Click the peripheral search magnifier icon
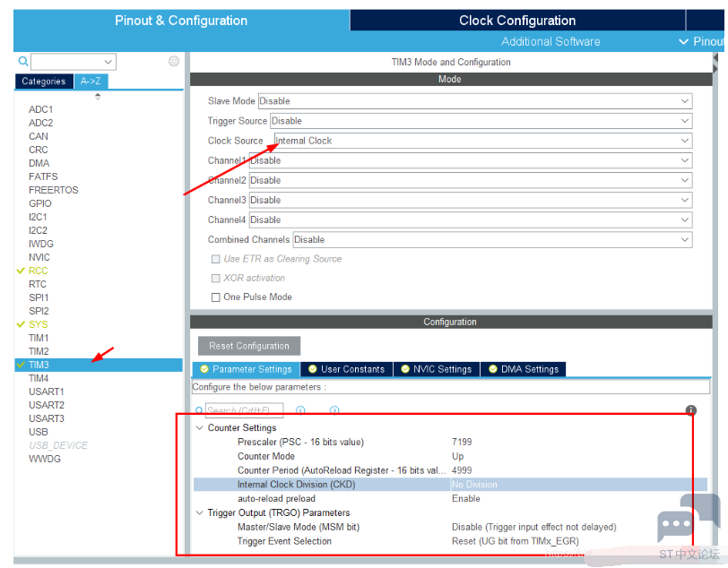Screen dimensions: 728x568 tap(23, 62)
